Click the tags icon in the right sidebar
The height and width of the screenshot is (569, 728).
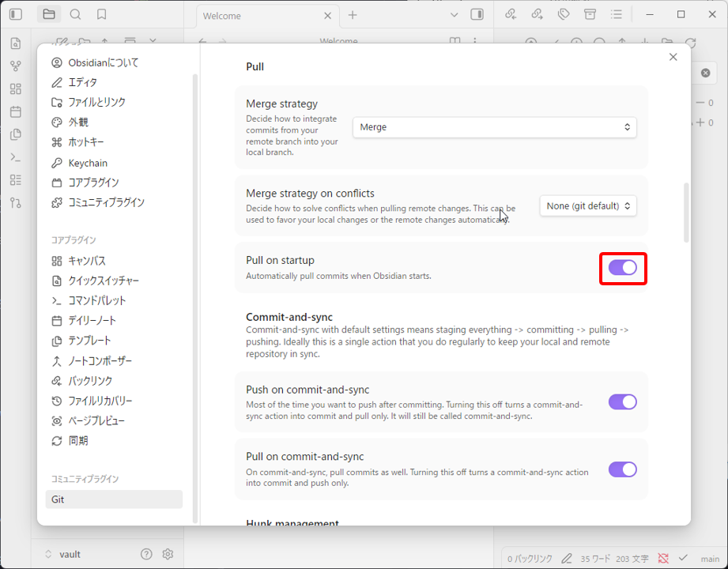[564, 14]
